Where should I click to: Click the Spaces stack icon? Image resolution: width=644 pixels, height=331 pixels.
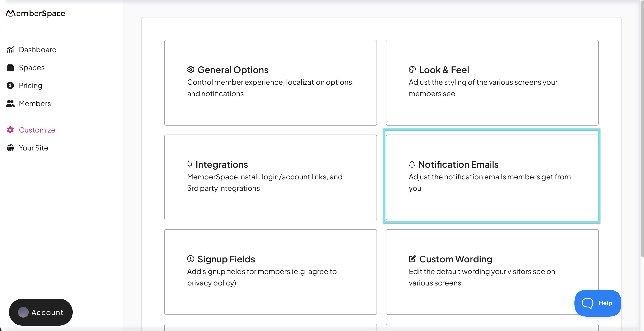(10, 68)
